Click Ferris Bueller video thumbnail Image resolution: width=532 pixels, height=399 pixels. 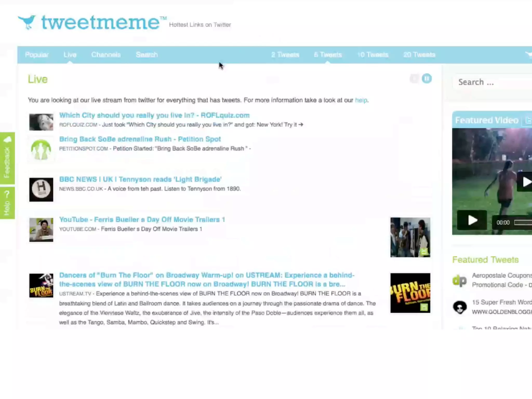point(410,237)
